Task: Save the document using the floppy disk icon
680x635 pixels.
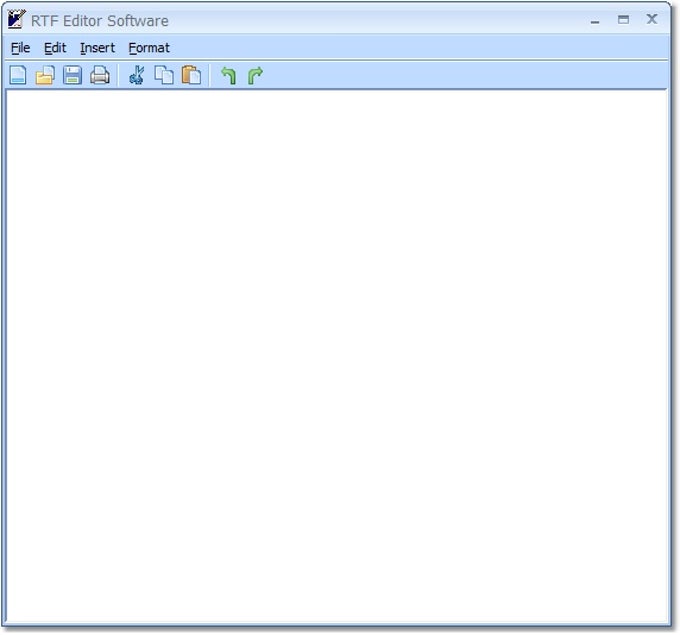Action: tap(72, 75)
